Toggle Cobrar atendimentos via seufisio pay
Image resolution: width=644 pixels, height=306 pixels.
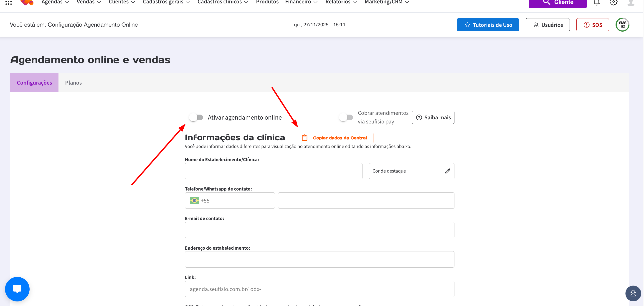pyautogui.click(x=346, y=117)
